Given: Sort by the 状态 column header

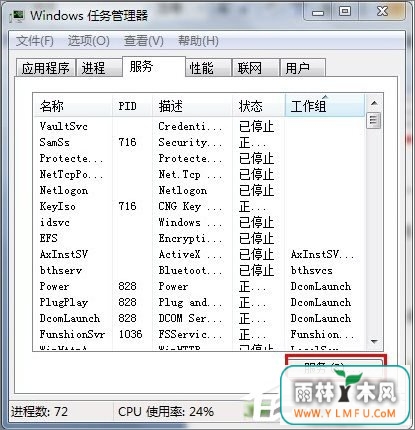Looking at the screenshot, I should click(259, 106).
